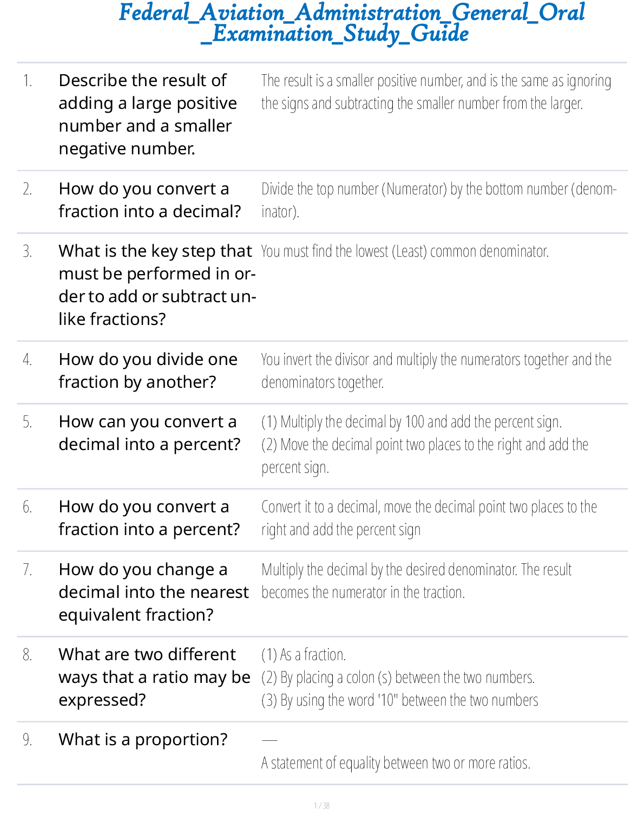The image size is (644, 834).
Task: Click the 'invert the divisor' answer text
Action: tap(436, 370)
